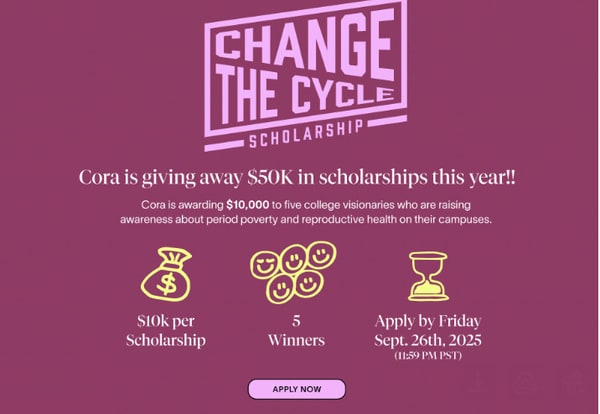Click the money bag icon
Screen dimensions: 600x414
click(x=165, y=275)
